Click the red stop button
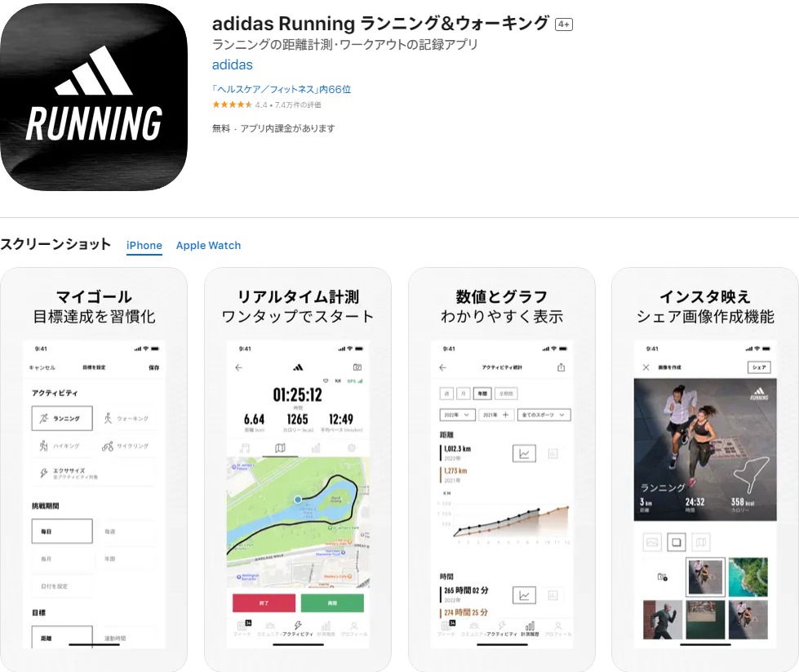The width and height of the screenshot is (799, 672). 264,603
